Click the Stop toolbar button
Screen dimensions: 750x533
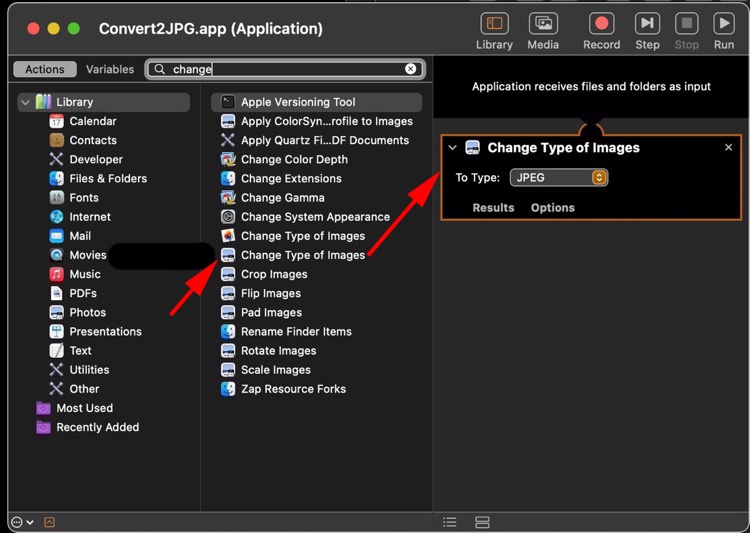click(686, 31)
